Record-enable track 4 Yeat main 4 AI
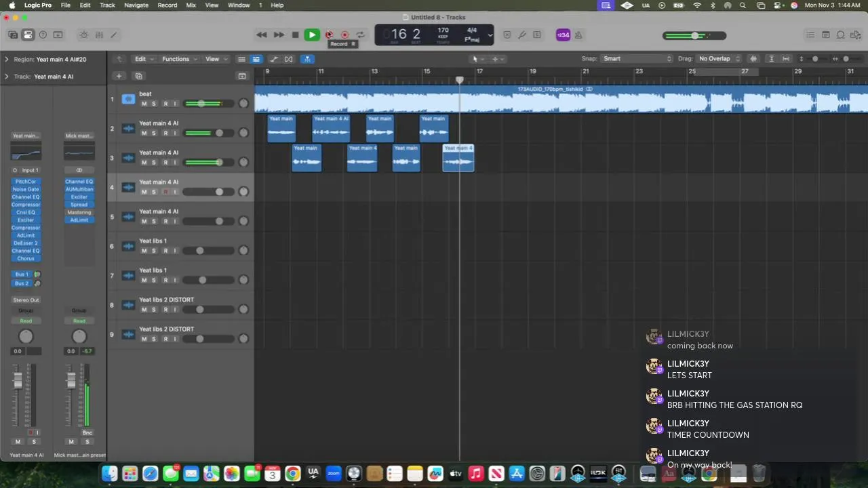Screen dimensions: 868x488 [x=165, y=192]
